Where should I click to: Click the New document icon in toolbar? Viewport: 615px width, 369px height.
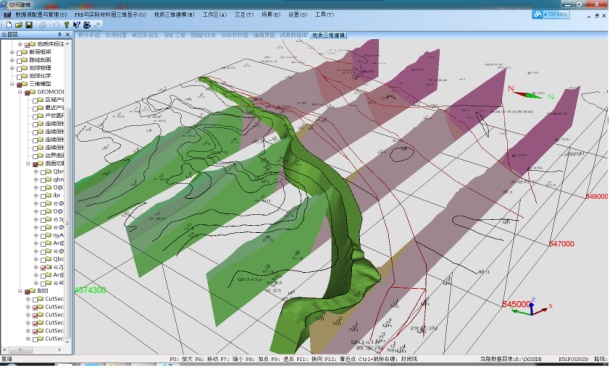tap(9, 25)
